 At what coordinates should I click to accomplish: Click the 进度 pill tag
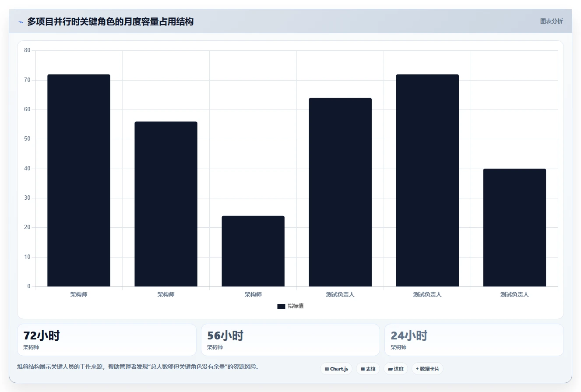[395, 369]
